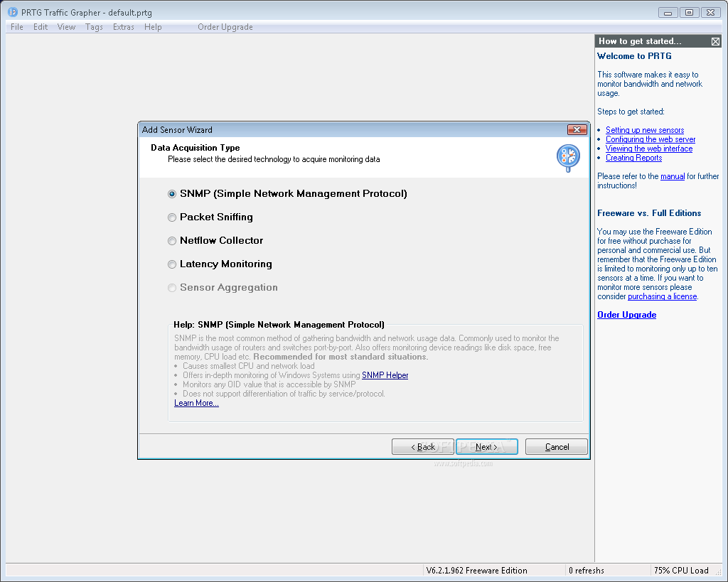This screenshot has height=582, width=728.
Task: Open the SNMP Helper link
Action: 385,375
